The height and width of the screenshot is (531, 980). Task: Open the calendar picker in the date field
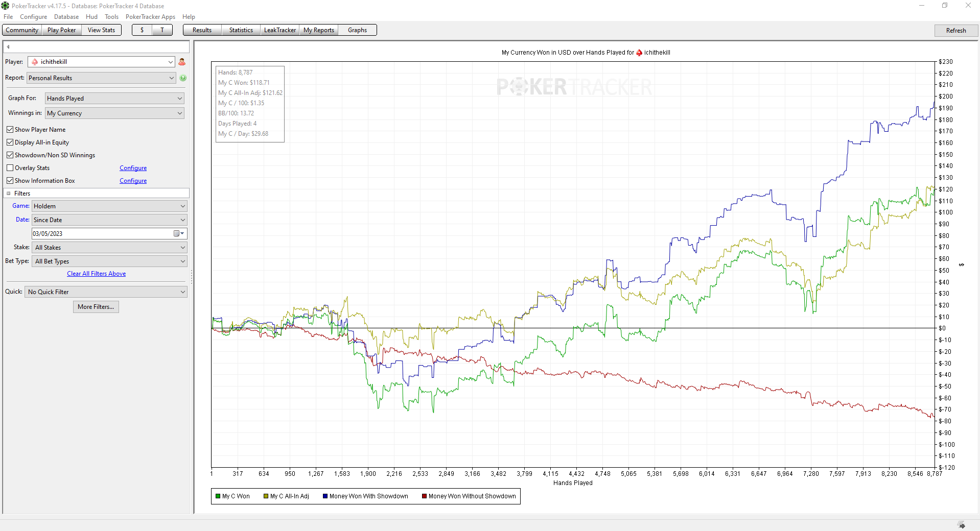point(179,234)
